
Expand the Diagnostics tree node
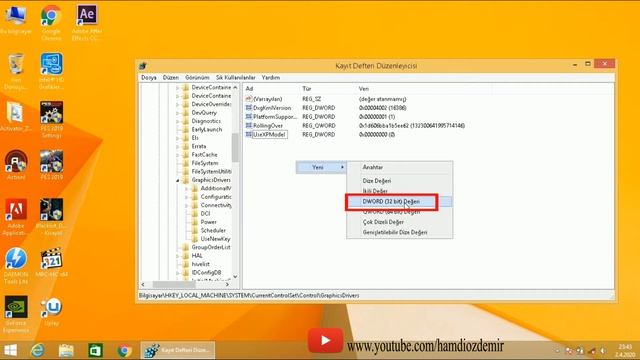pyautogui.click(x=178, y=121)
